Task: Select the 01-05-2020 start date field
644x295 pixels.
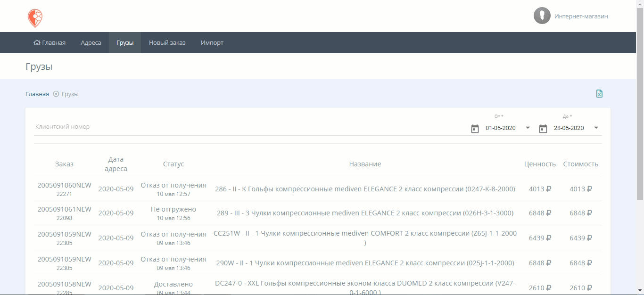Action: 501,128
